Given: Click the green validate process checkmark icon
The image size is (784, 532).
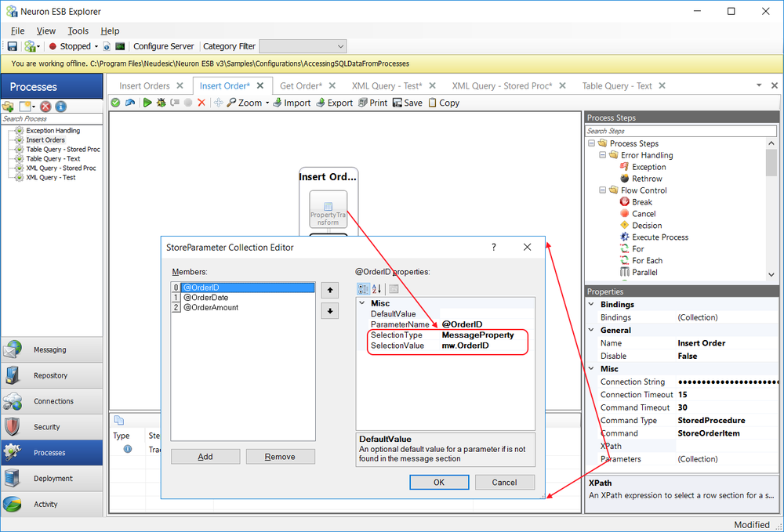Looking at the screenshot, I should (x=115, y=103).
